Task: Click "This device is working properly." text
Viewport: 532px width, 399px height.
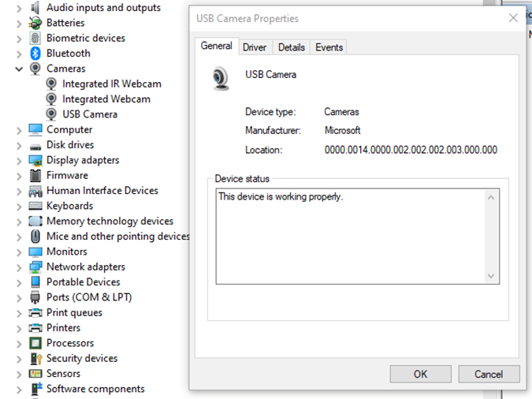Action: (281, 196)
